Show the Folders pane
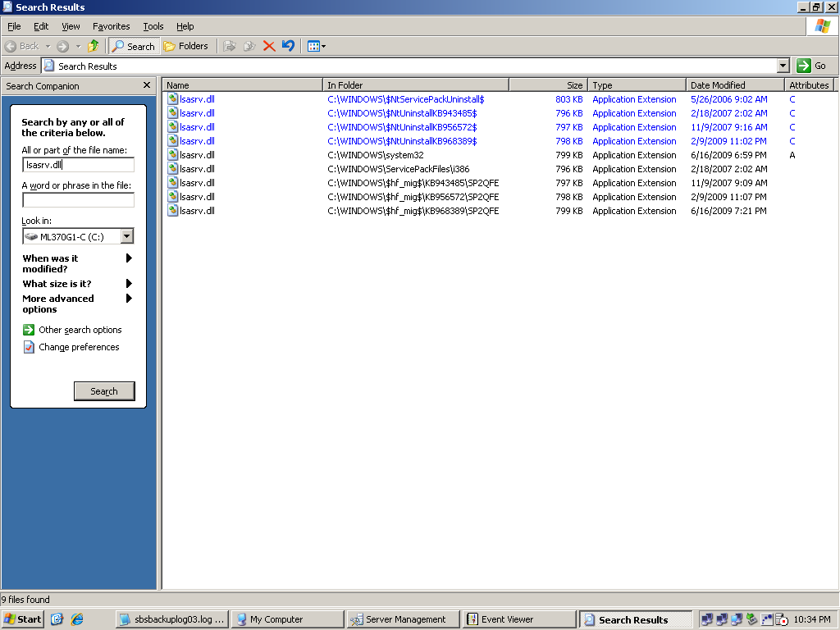 point(186,46)
